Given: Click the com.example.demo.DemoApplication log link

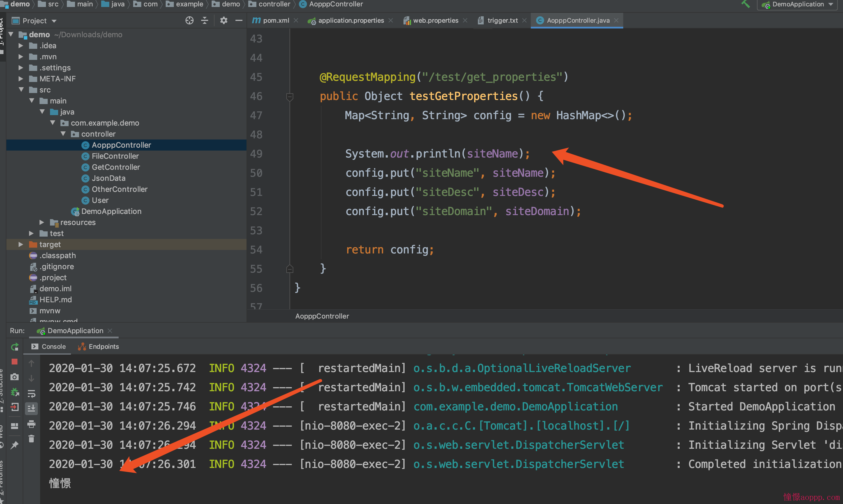Looking at the screenshot, I should (x=516, y=407).
